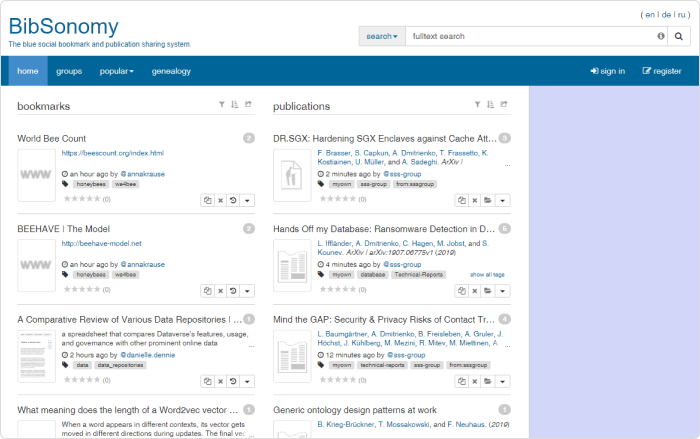700x439 pixels.
Task: Open A. Dmitrienko author link in Mind the GAP
Action: tap(393, 334)
